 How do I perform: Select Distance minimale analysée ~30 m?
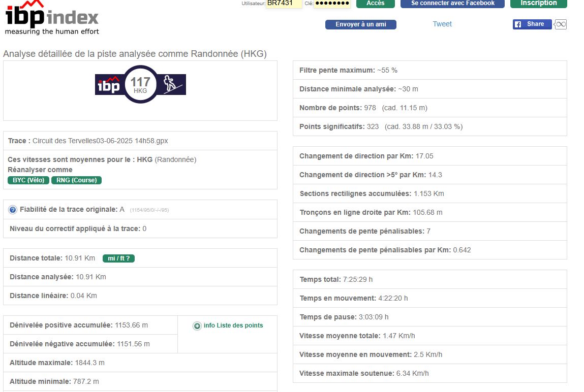[359, 89]
